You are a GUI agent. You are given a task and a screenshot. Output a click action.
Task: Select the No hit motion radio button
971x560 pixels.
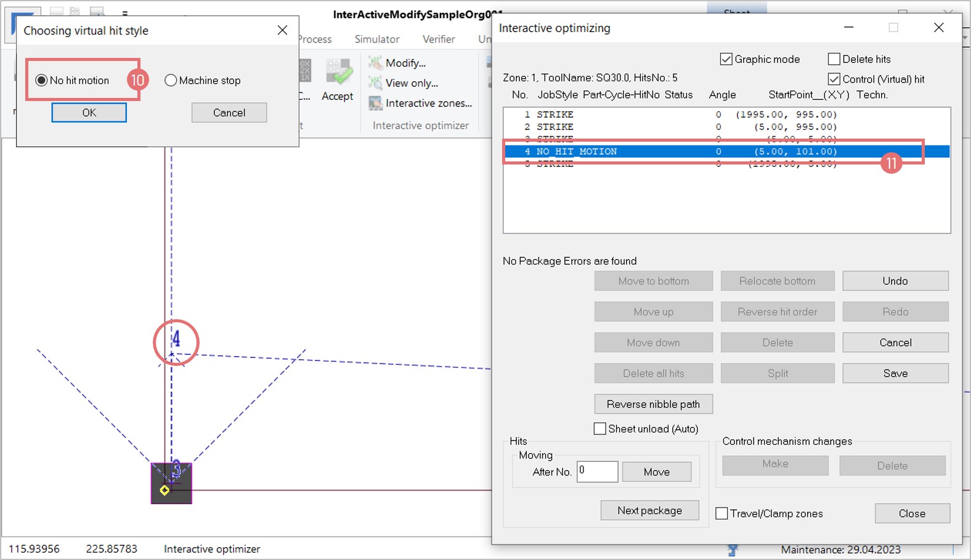(x=42, y=80)
